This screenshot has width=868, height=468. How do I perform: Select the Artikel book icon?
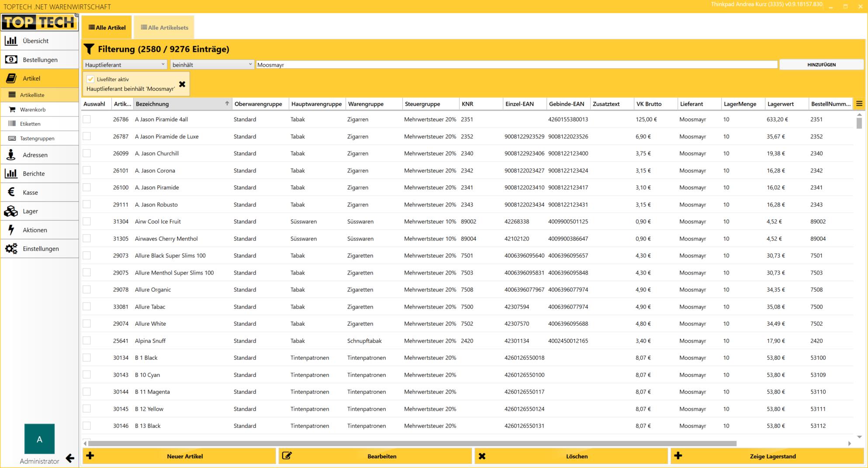[11, 78]
